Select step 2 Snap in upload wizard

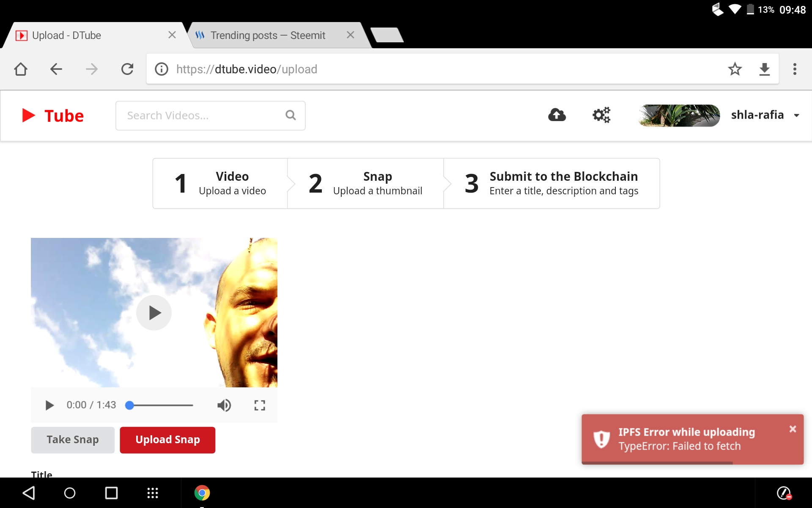coord(365,183)
